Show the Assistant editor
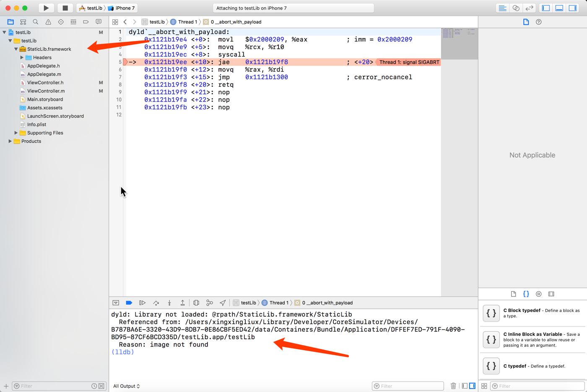 (x=516, y=8)
